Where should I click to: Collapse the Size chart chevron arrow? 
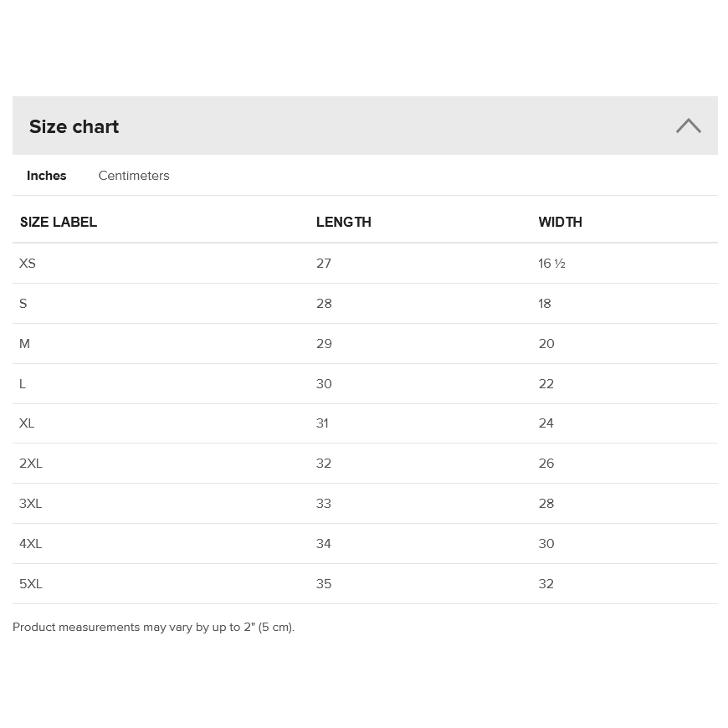pyautogui.click(x=688, y=126)
